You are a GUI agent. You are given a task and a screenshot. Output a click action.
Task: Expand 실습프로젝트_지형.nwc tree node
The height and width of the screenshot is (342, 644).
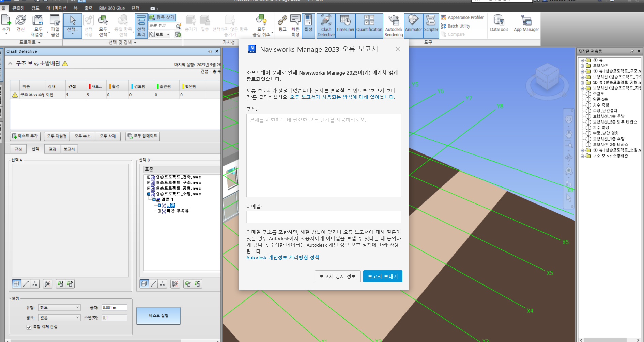click(x=149, y=188)
